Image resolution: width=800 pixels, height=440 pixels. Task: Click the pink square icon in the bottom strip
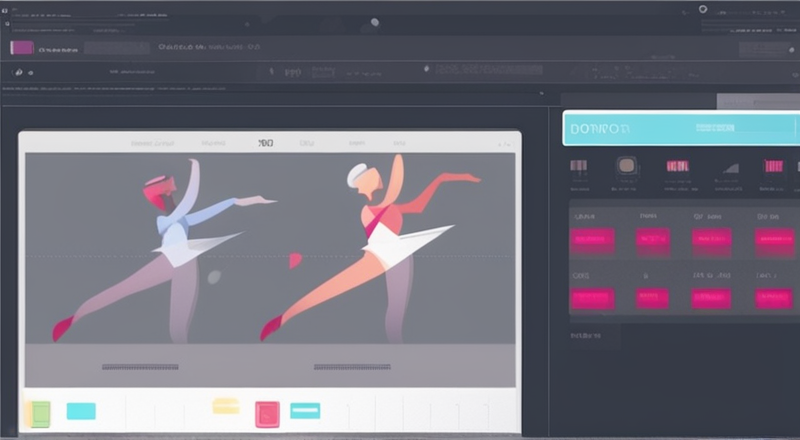click(267, 414)
